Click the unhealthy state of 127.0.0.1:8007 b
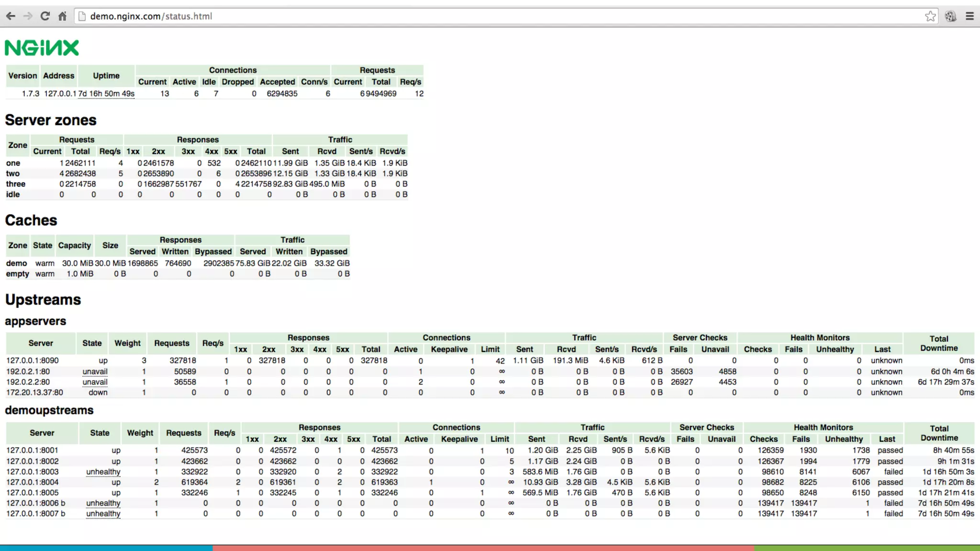The width and height of the screenshot is (980, 551). [103, 514]
